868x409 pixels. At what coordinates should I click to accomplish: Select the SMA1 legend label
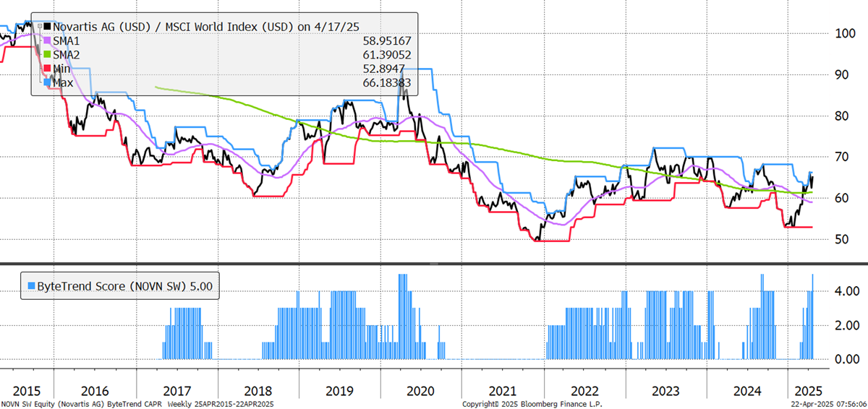pos(67,40)
